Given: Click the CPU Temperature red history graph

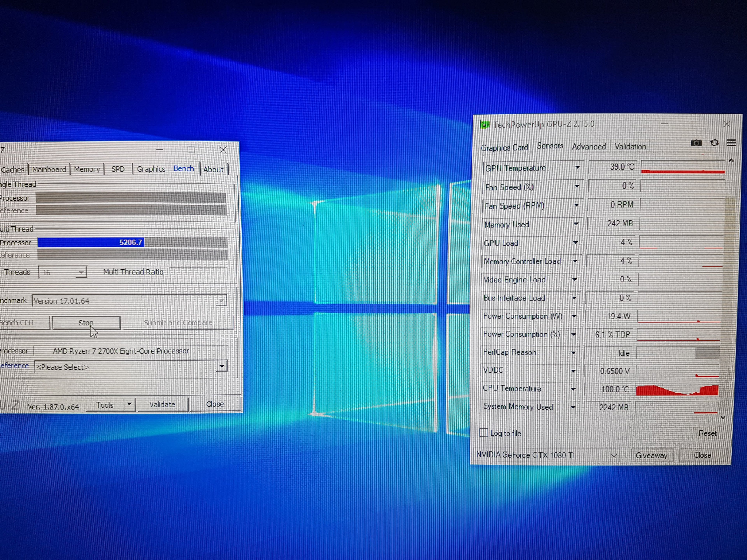Looking at the screenshot, I should point(677,390).
